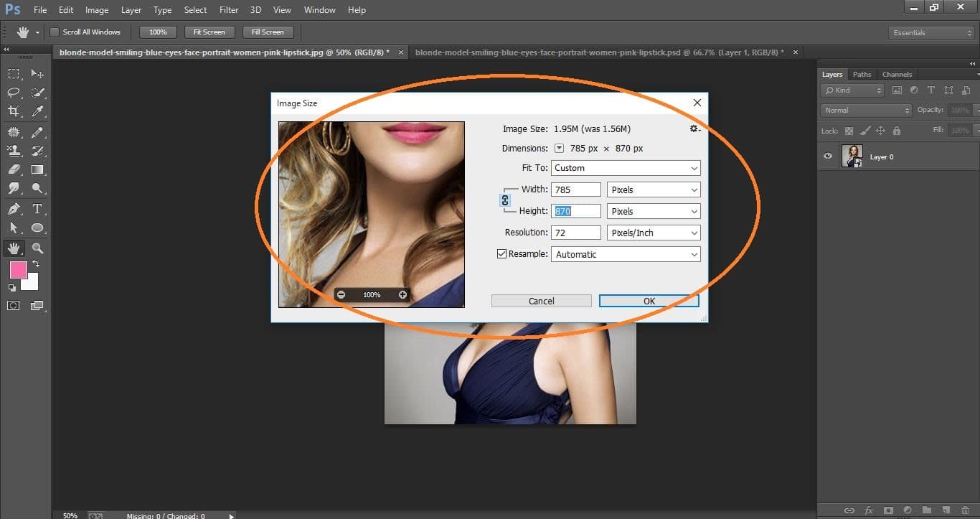Select the Type tool
The image size is (980, 519).
(x=37, y=209)
